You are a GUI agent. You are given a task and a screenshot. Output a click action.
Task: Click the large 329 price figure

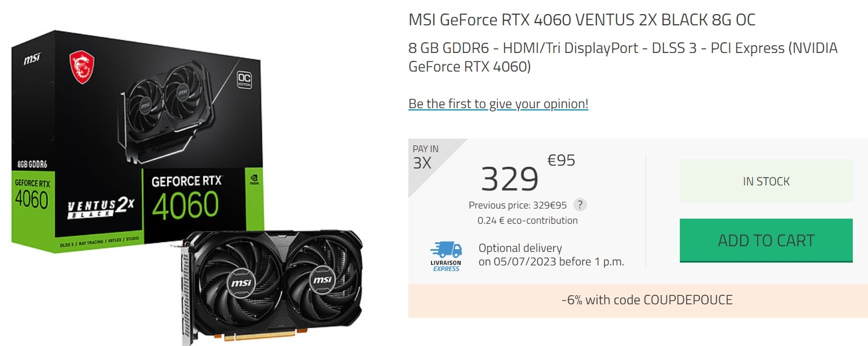pyautogui.click(x=510, y=179)
